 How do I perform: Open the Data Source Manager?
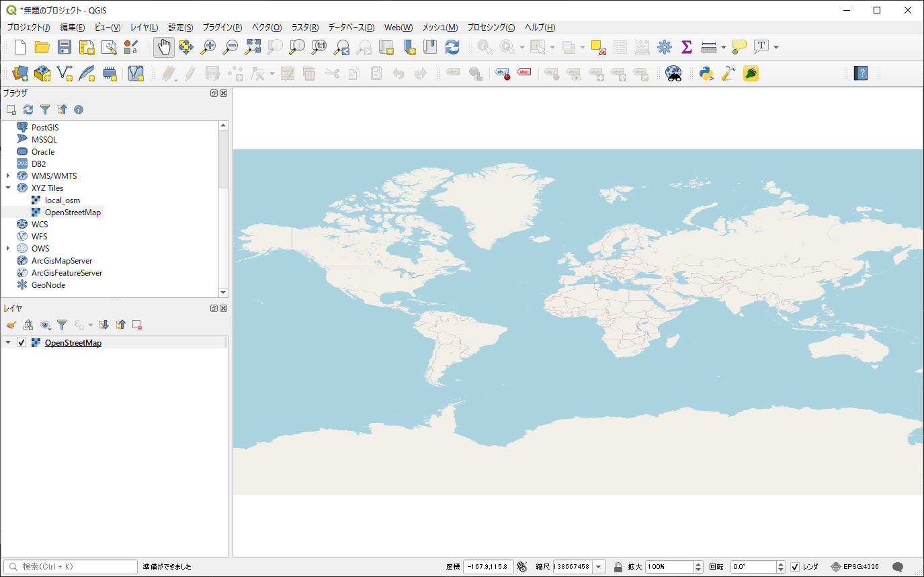20,73
